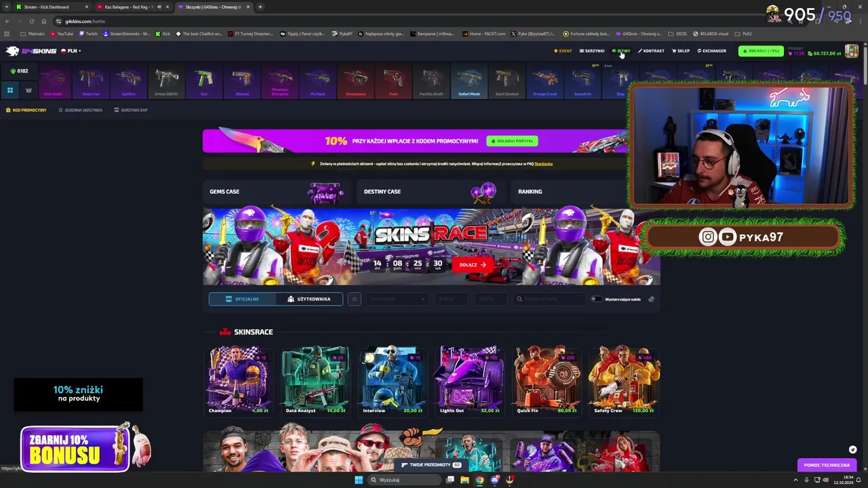Open a new browser tab
Screen dimensions: 868x488
[260, 7]
